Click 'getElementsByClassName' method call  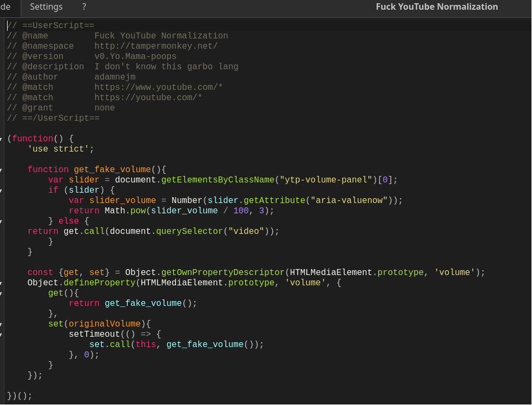(x=218, y=180)
